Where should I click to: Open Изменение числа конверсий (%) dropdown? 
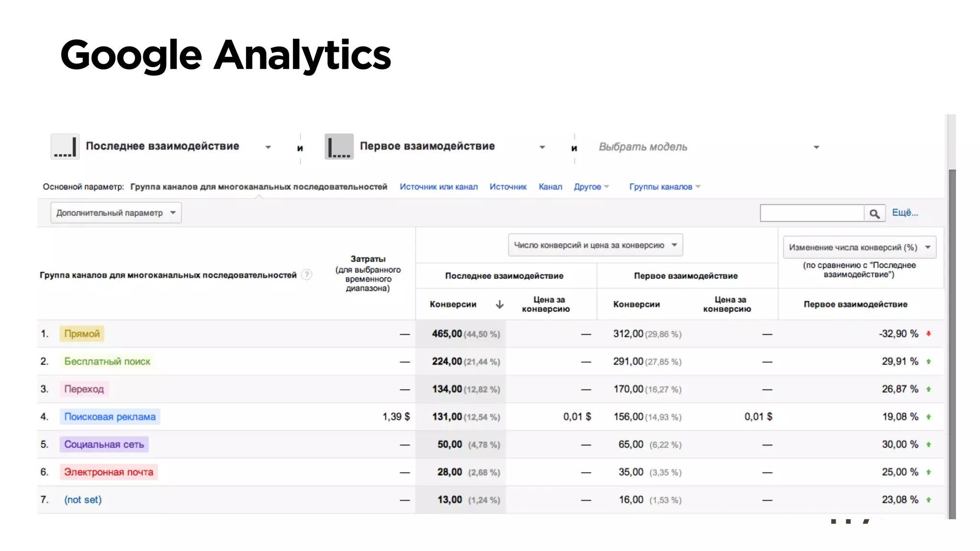point(859,247)
